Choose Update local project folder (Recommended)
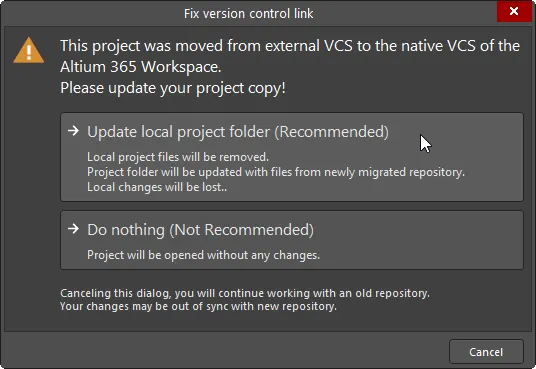The image size is (536, 369). [x=292, y=157]
